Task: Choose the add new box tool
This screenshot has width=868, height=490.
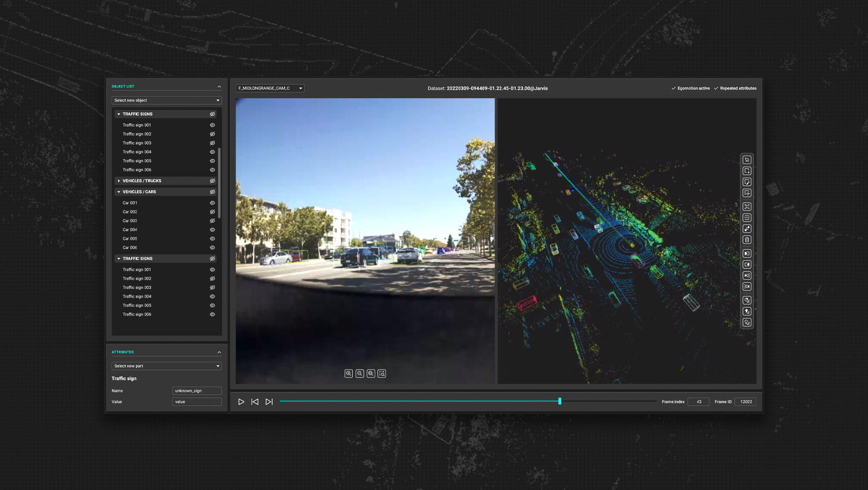Action: [x=747, y=171]
